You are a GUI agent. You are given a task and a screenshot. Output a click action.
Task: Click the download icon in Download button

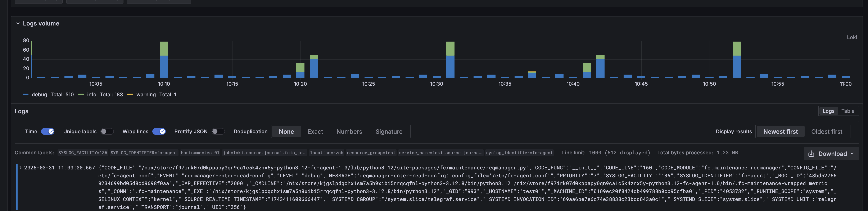(x=811, y=154)
